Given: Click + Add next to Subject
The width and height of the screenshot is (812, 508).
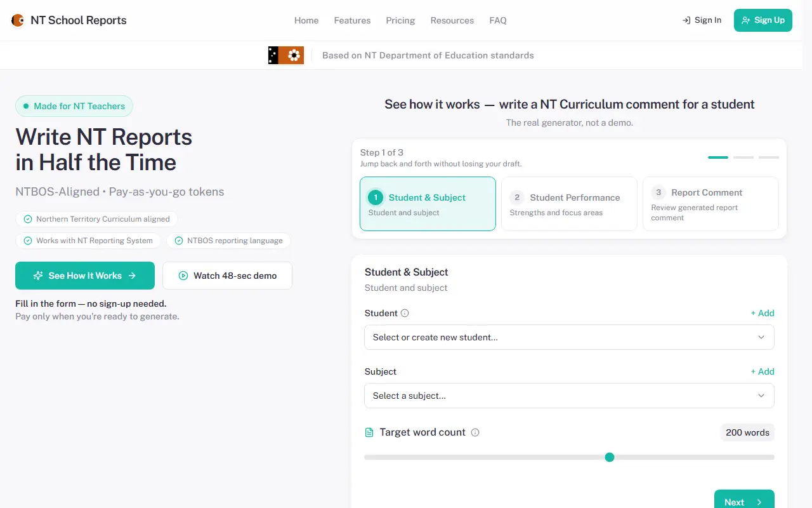Looking at the screenshot, I should tap(763, 371).
